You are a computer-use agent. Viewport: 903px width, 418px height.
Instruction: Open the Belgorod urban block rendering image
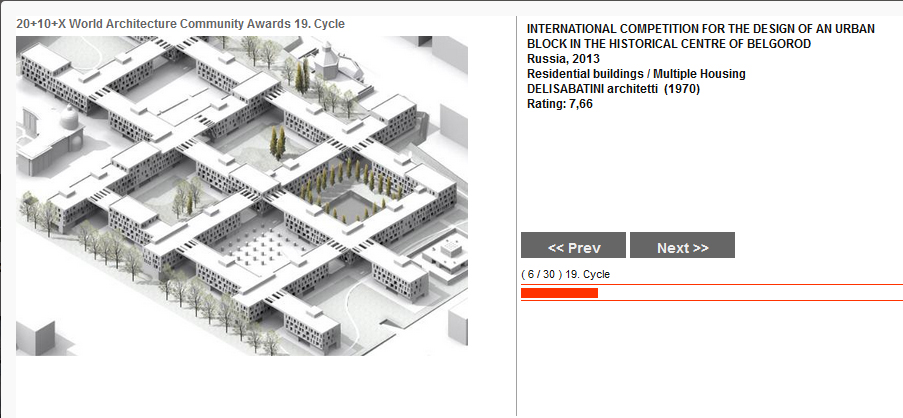242,196
